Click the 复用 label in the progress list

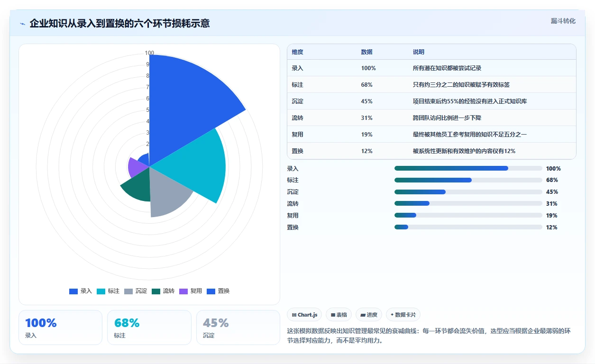[293, 216]
